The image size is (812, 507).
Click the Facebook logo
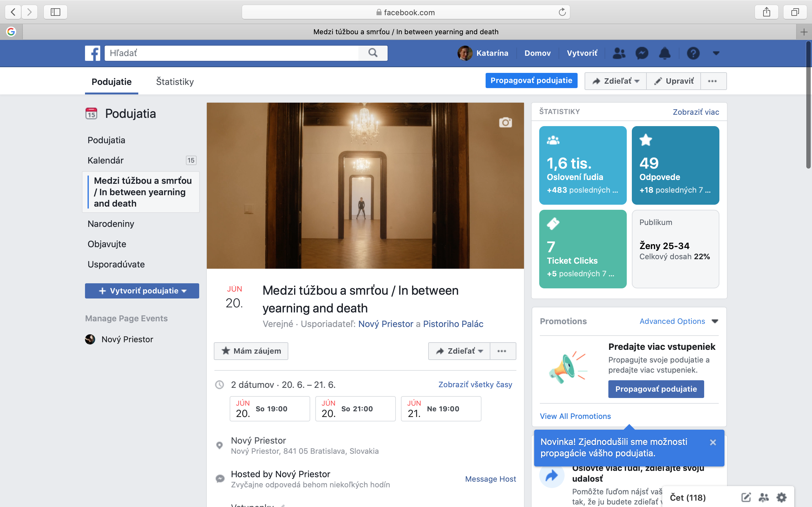coord(93,53)
